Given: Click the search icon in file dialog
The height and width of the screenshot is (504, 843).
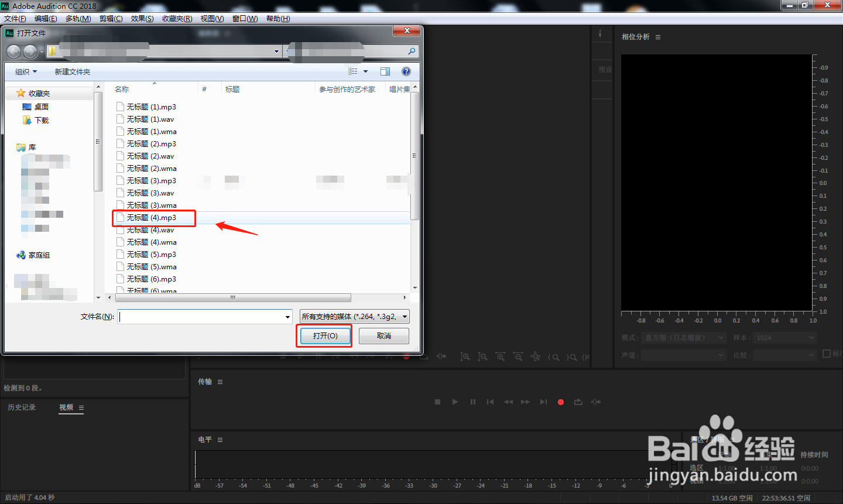Looking at the screenshot, I should pos(412,52).
